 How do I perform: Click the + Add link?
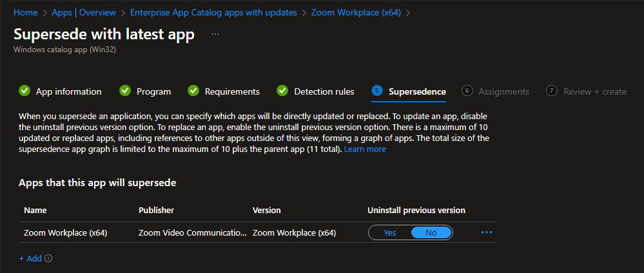coord(30,258)
